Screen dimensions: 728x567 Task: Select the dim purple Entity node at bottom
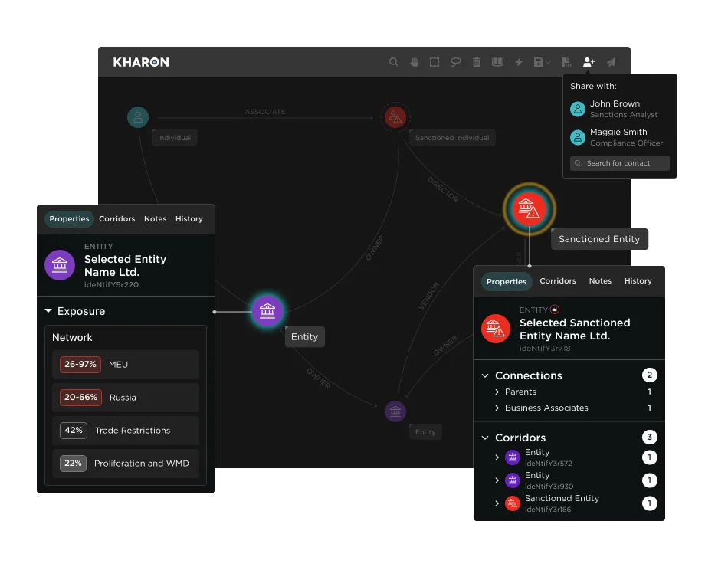tap(395, 411)
